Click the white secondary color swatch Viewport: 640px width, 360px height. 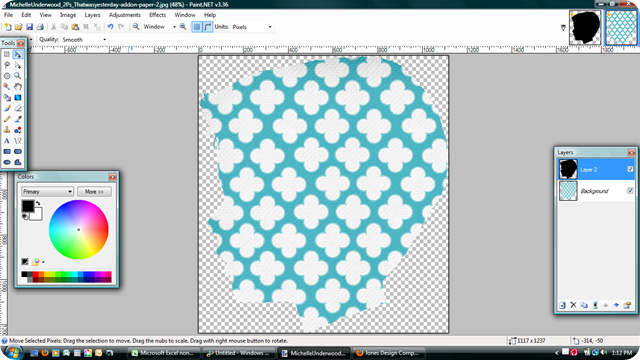coord(37,215)
